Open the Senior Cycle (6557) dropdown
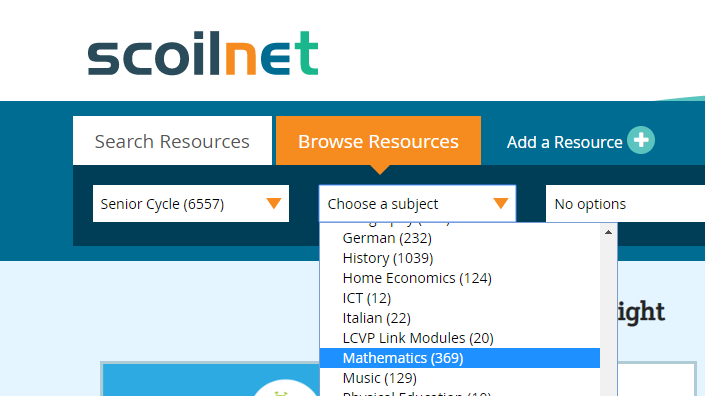 point(191,204)
